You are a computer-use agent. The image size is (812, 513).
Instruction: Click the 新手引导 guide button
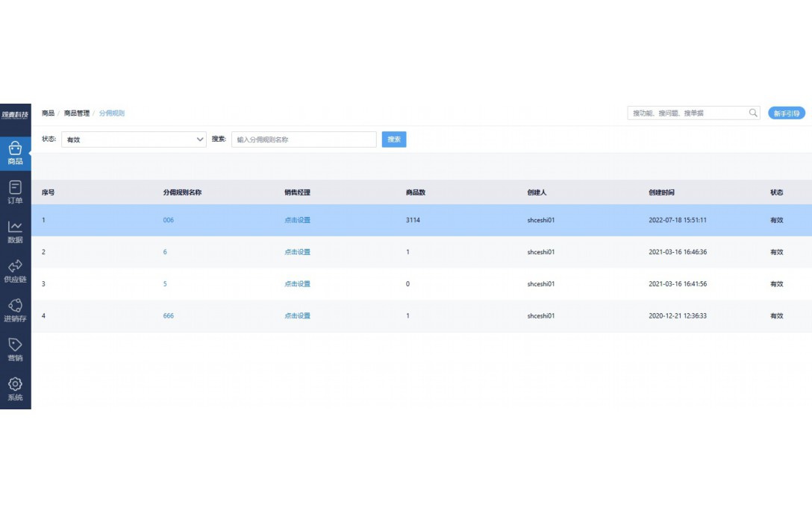787,113
